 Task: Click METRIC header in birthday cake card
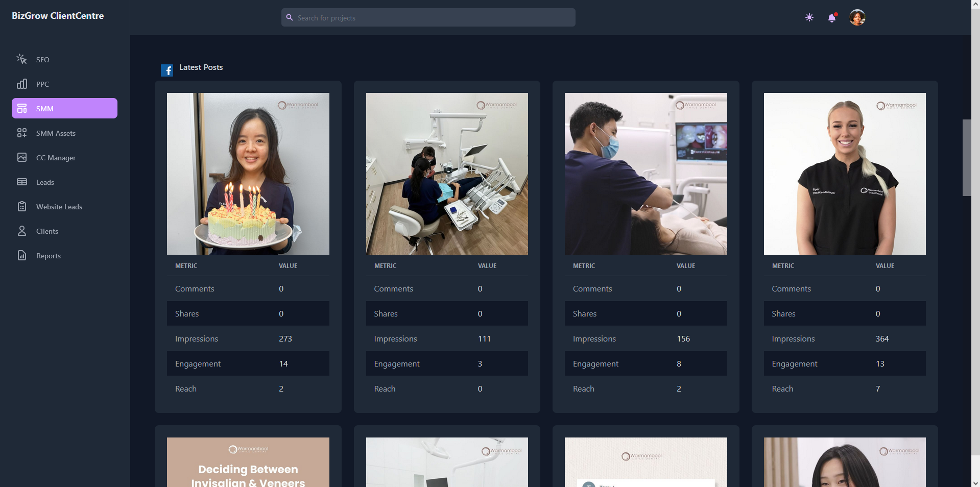point(186,266)
